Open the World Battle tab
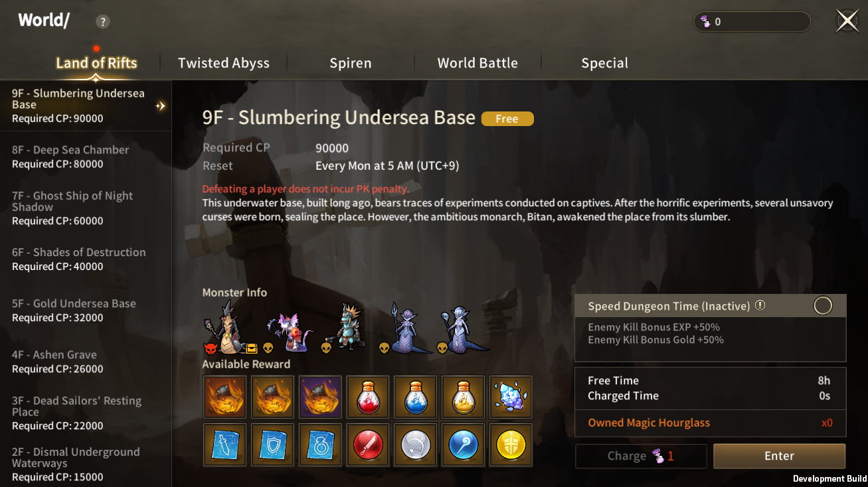Viewport: 868px width, 487px height. click(477, 63)
